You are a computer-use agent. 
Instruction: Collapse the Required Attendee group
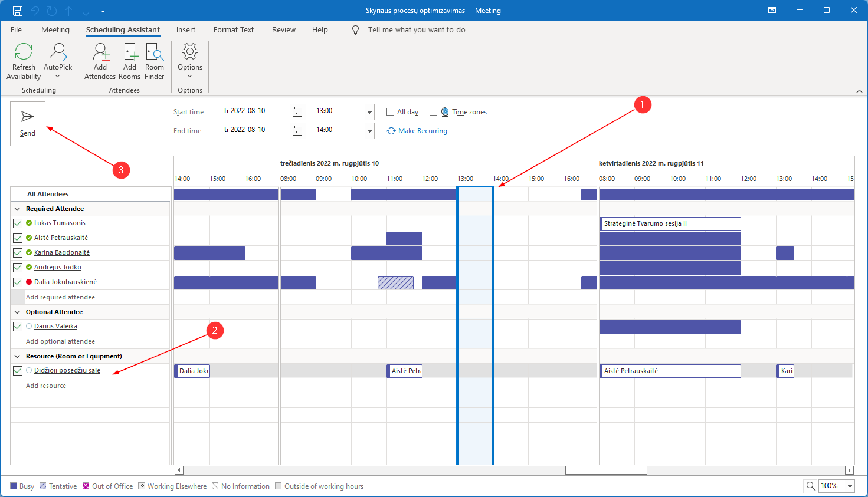pos(17,209)
